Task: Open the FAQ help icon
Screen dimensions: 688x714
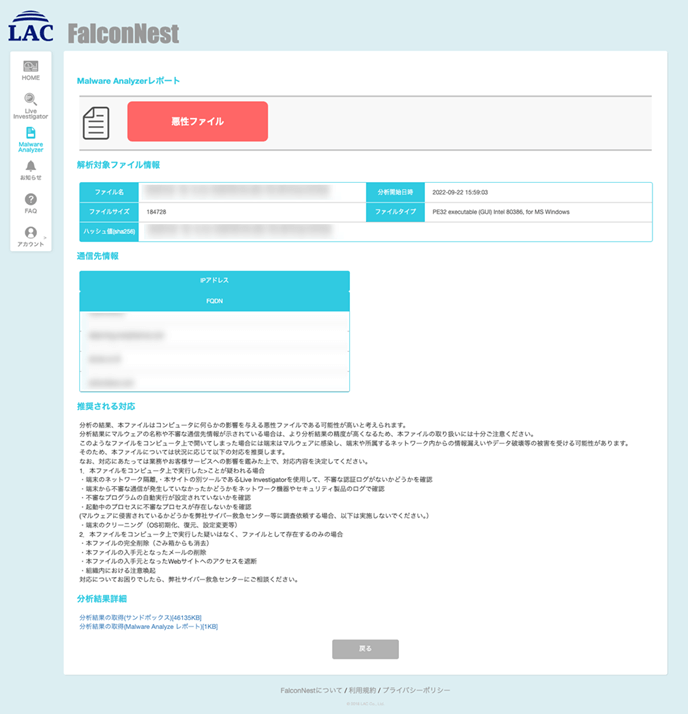Action: coord(31,204)
